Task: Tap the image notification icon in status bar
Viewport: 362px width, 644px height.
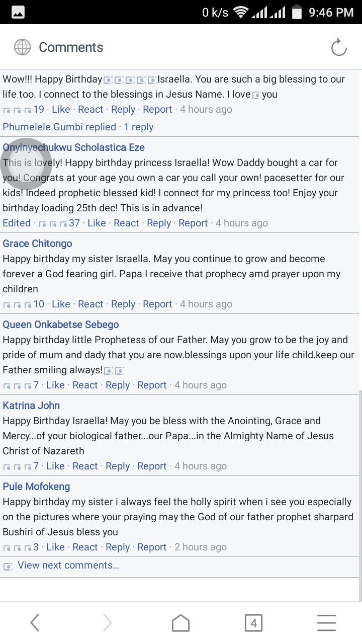Action: [18, 13]
